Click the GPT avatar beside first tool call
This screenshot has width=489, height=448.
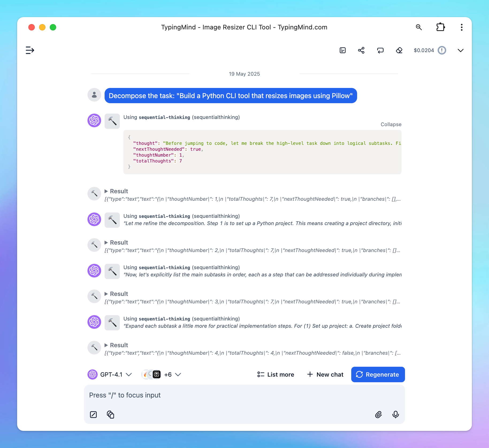click(x=94, y=120)
